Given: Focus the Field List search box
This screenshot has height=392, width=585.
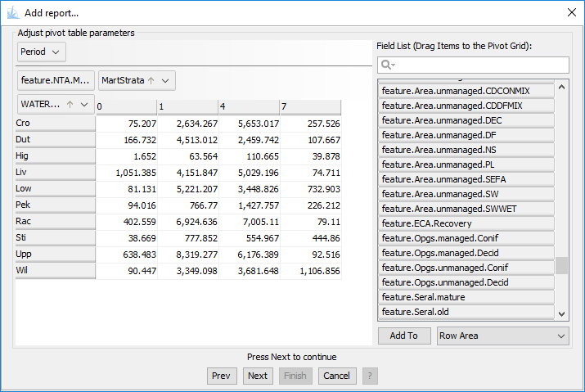Looking at the screenshot, I should [x=480, y=65].
